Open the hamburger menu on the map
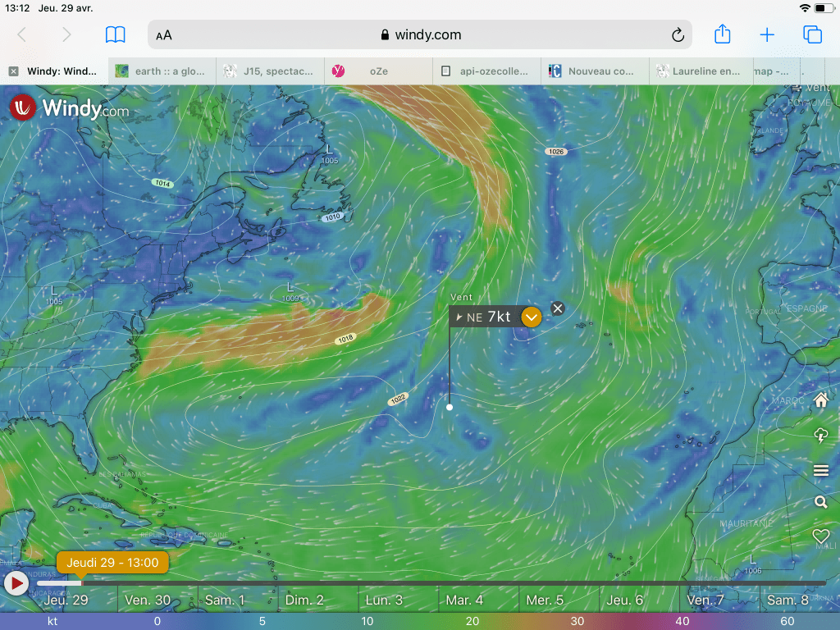Viewport: 840px width, 630px height. pyautogui.click(x=820, y=469)
